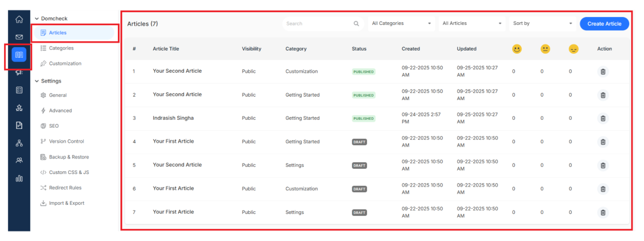Open the bar chart analytics icon
The width and height of the screenshot is (644, 241).
pos(19,178)
